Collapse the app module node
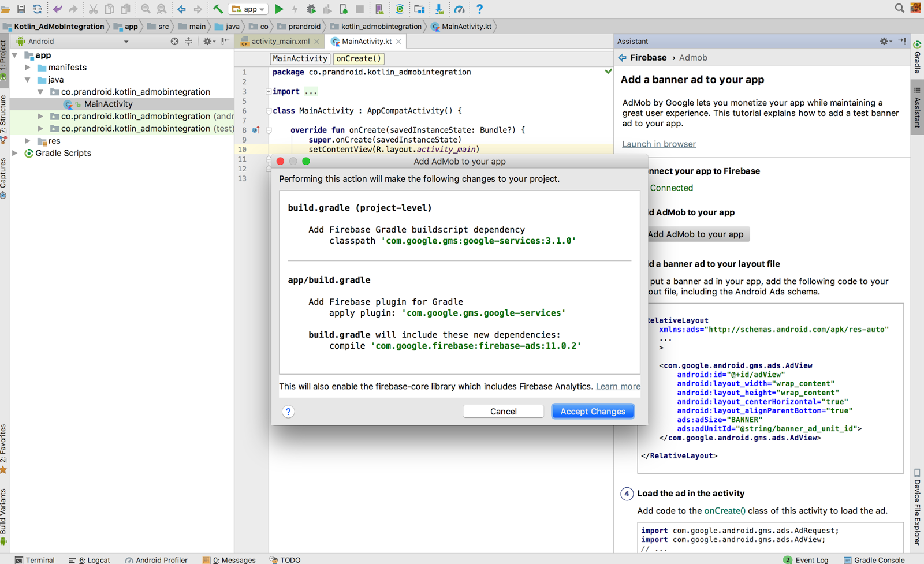This screenshot has width=924, height=564. pyautogui.click(x=15, y=55)
